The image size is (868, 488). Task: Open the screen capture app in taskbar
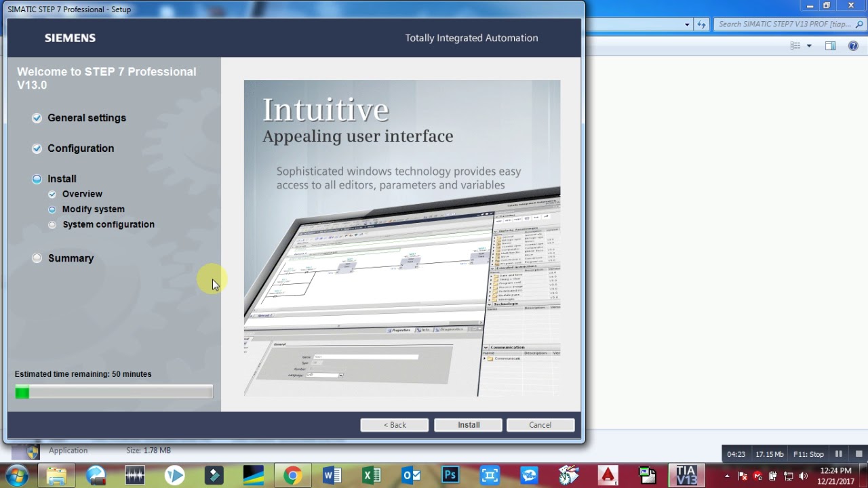click(x=490, y=475)
